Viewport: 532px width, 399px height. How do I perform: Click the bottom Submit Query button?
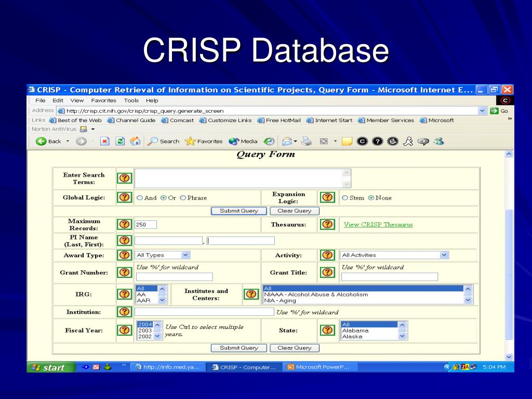coord(239,348)
